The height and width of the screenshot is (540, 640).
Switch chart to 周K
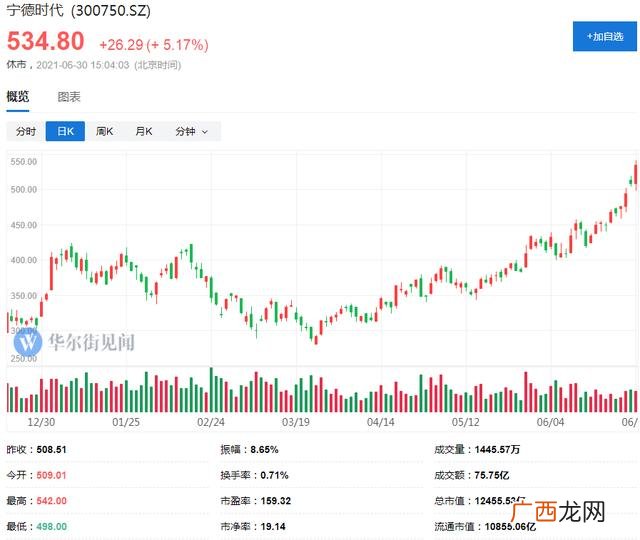coord(104,131)
